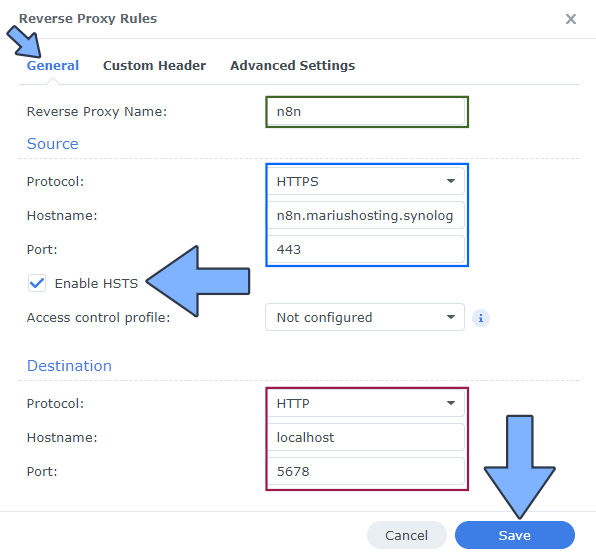
Task: Select the Reverse Proxy Name label
Action: [97, 112]
